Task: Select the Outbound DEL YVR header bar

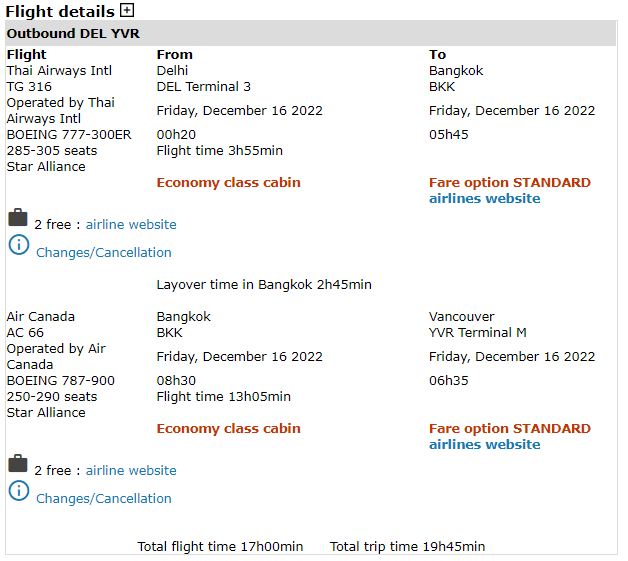Action: [x=310, y=34]
